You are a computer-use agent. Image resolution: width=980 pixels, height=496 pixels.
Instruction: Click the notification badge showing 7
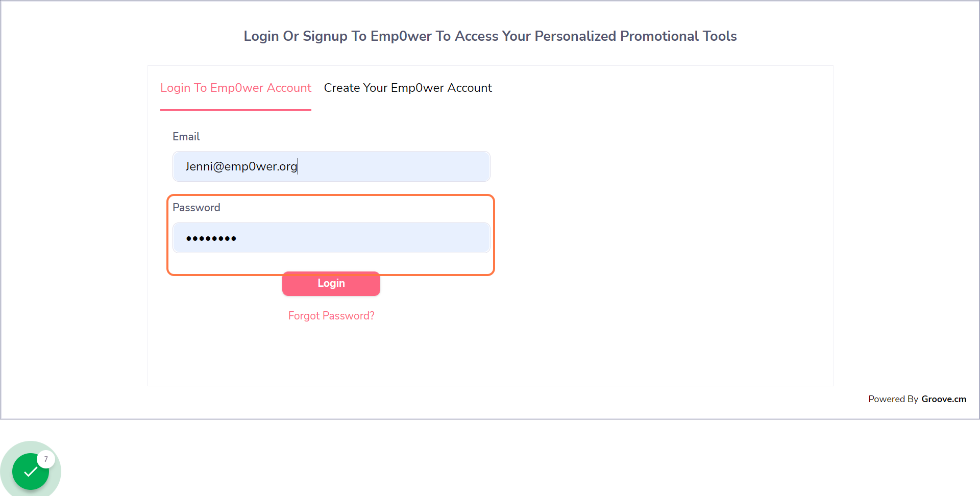click(46, 459)
